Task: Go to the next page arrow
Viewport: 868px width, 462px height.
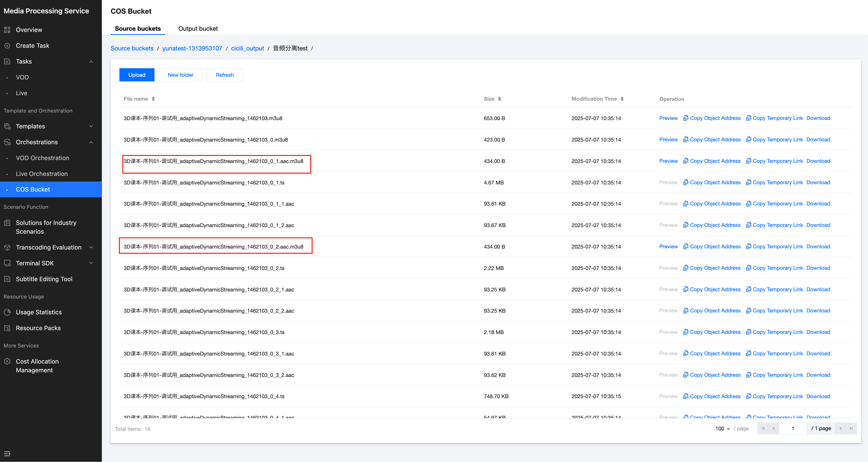Action: [840, 429]
